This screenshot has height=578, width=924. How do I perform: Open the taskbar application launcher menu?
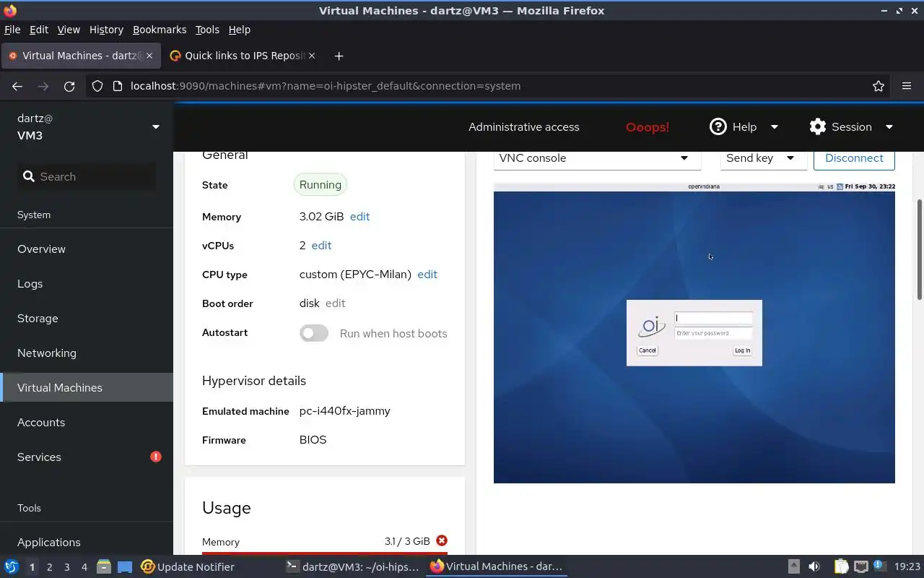point(12,566)
